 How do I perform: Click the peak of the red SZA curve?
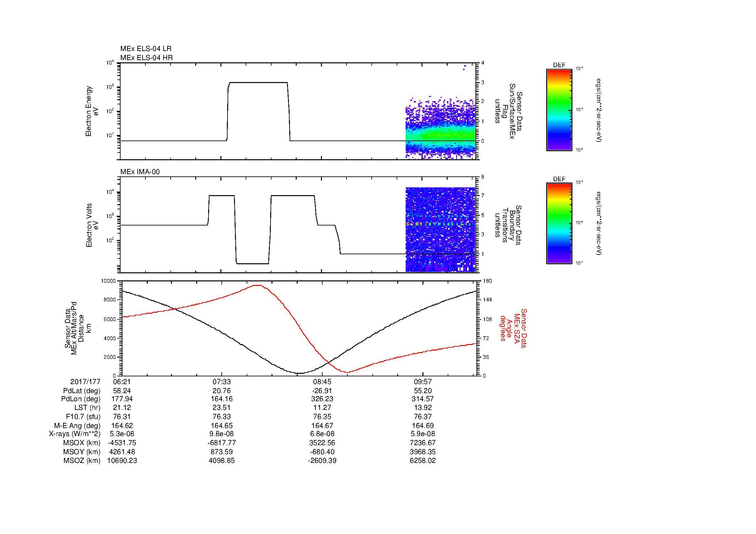point(257,285)
